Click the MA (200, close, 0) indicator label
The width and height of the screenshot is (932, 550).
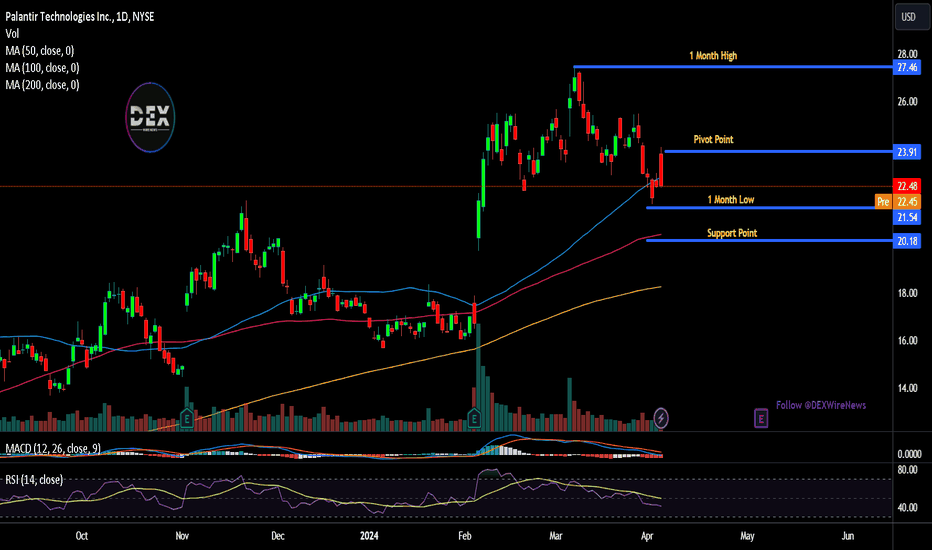coord(42,85)
